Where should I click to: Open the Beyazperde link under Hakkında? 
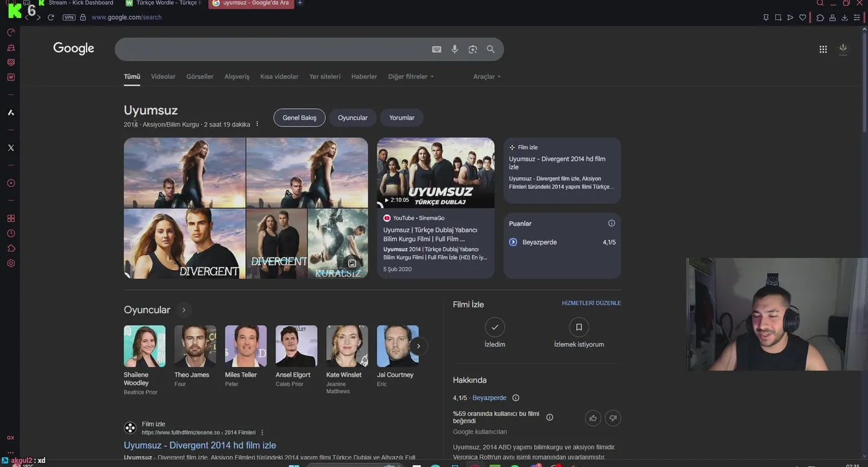tap(489, 398)
